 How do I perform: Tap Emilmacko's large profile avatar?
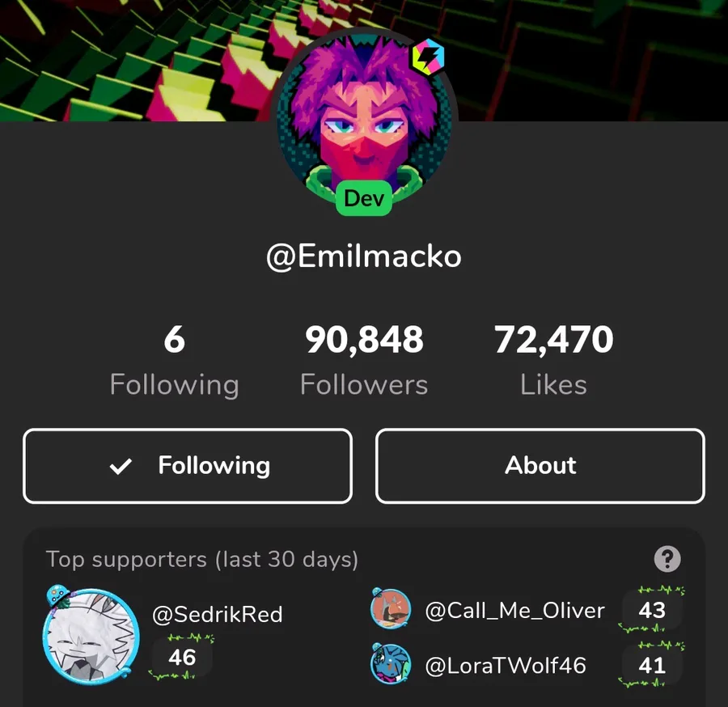[364, 121]
